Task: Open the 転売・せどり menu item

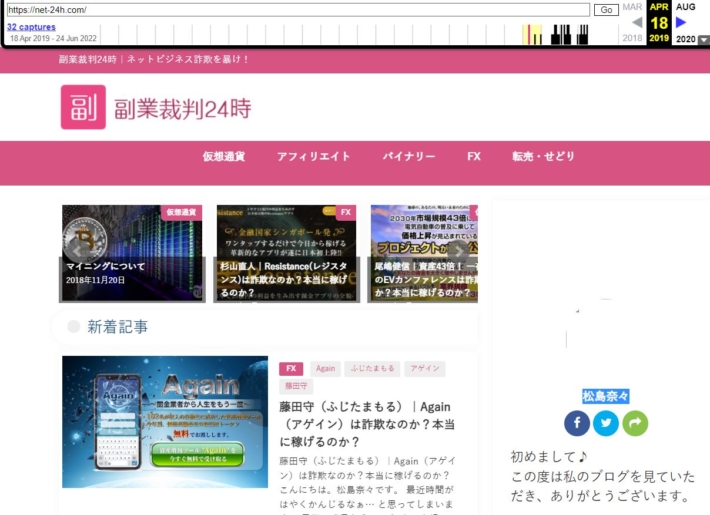Action: click(543, 156)
